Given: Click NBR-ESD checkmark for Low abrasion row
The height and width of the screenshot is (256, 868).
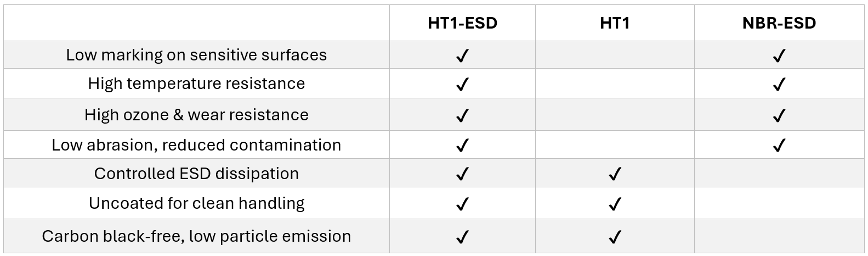Looking at the screenshot, I should pos(779,146).
